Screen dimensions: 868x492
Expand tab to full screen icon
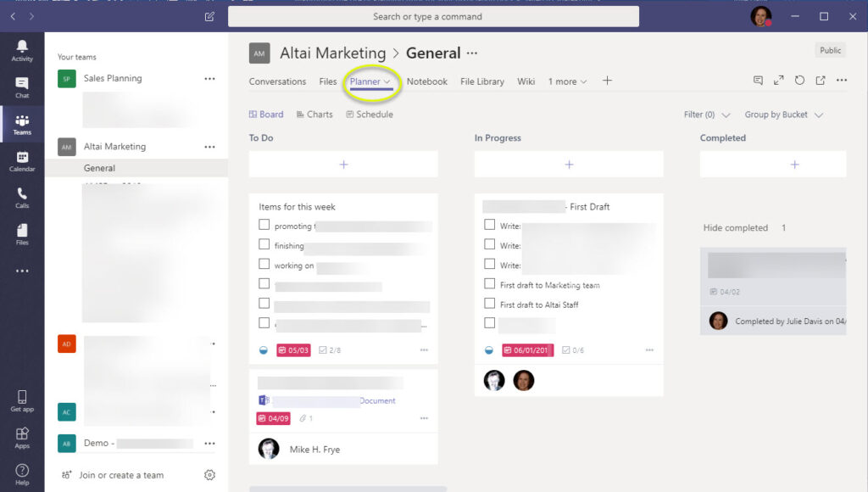pos(779,81)
